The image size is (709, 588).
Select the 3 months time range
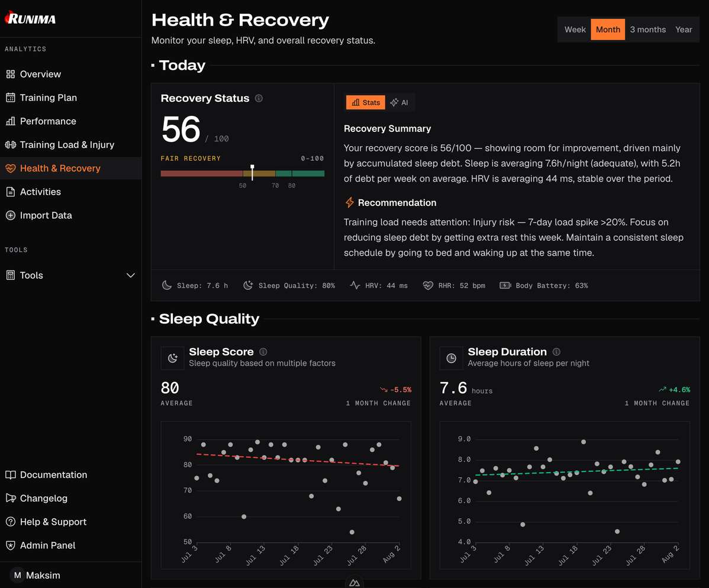tap(647, 30)
